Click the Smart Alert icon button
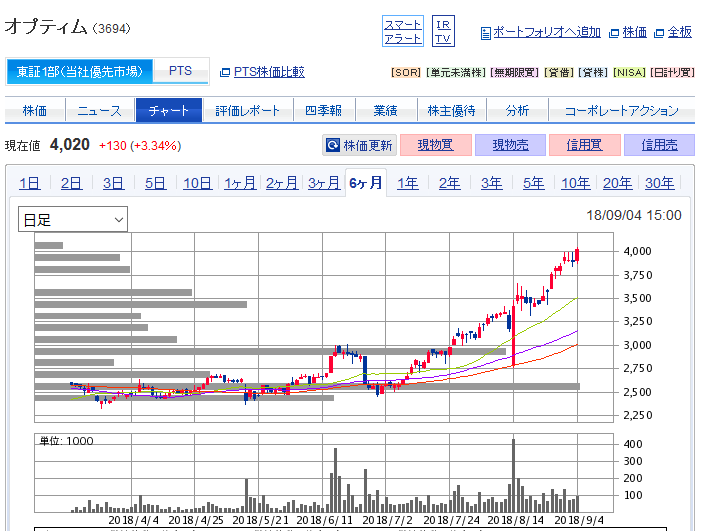The height and width of the screenshot is (531, 701). tap(403, 31)
